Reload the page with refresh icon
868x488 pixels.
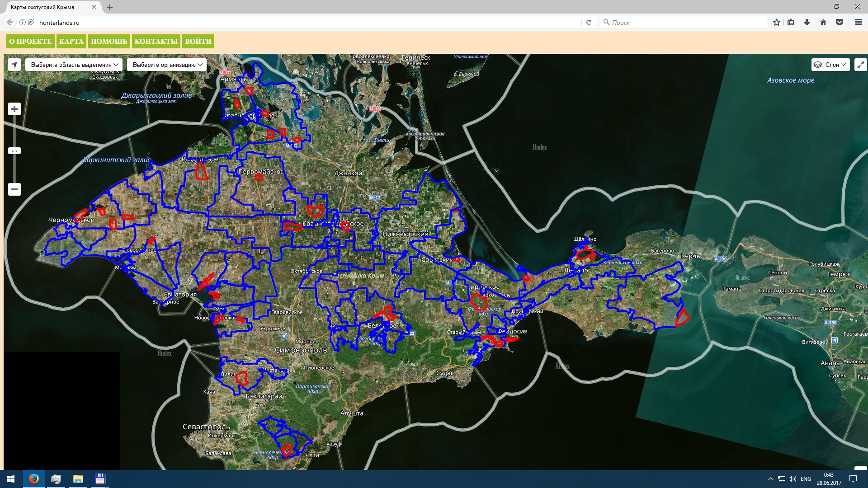(589, 22)
